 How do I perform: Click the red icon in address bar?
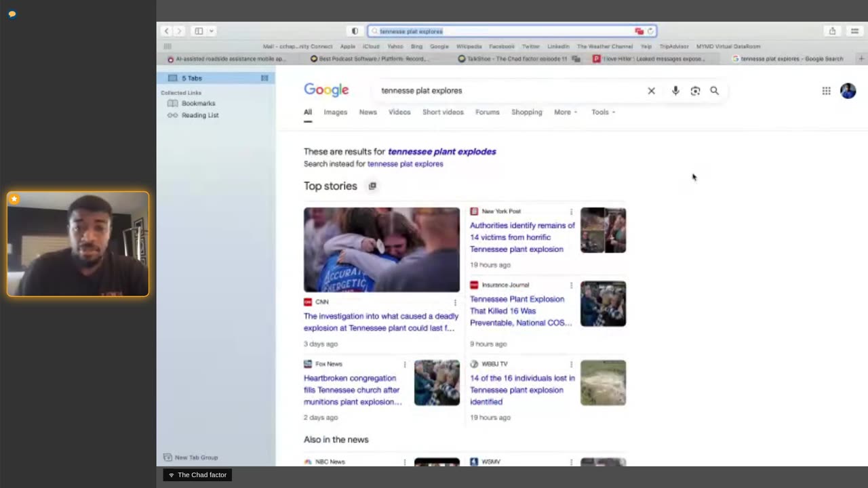click(639, 31)
